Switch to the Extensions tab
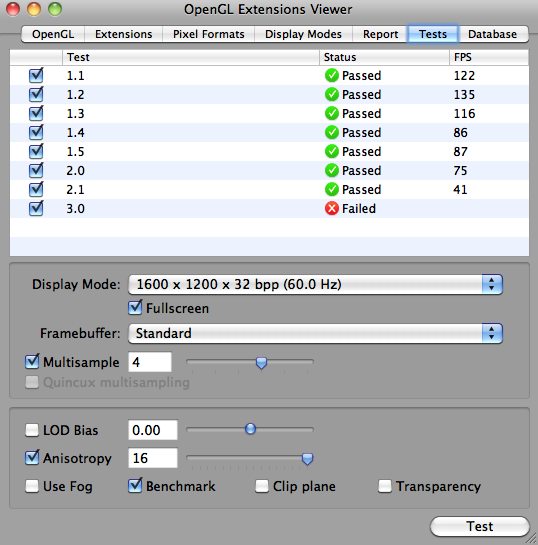This screenshot has width=538, height=545. 123,34
